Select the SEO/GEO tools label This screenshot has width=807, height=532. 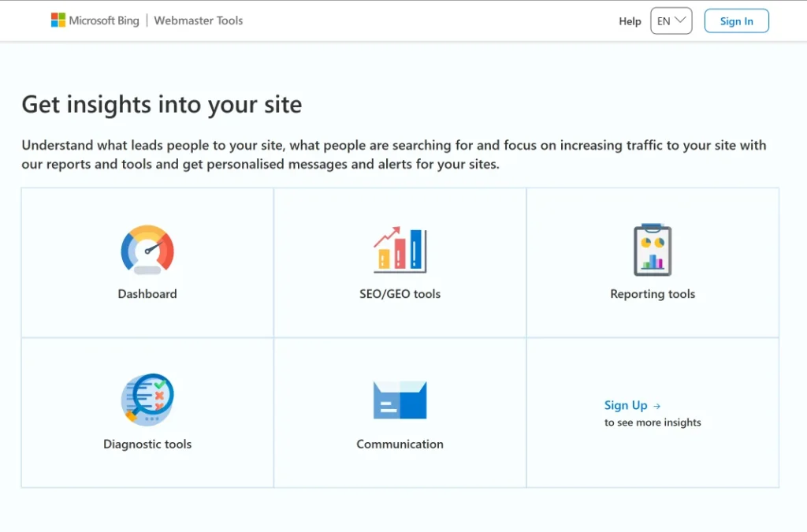(x=400, y=294)
